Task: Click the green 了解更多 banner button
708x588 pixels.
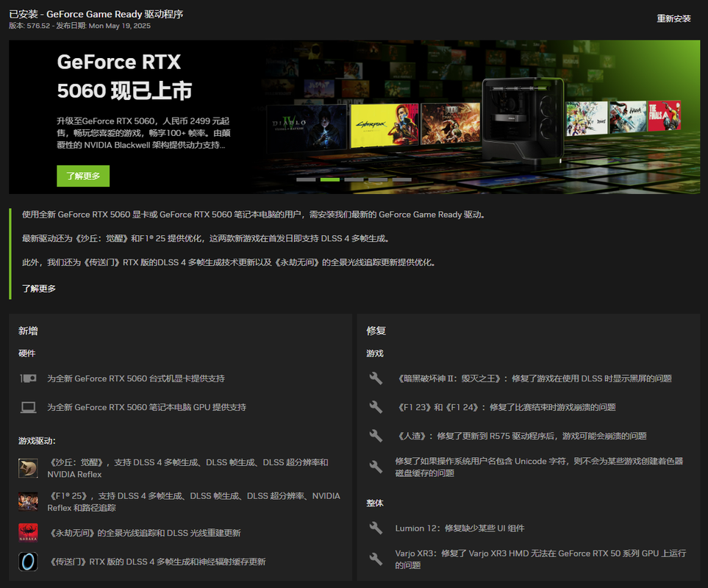Action: coord(83,176)
